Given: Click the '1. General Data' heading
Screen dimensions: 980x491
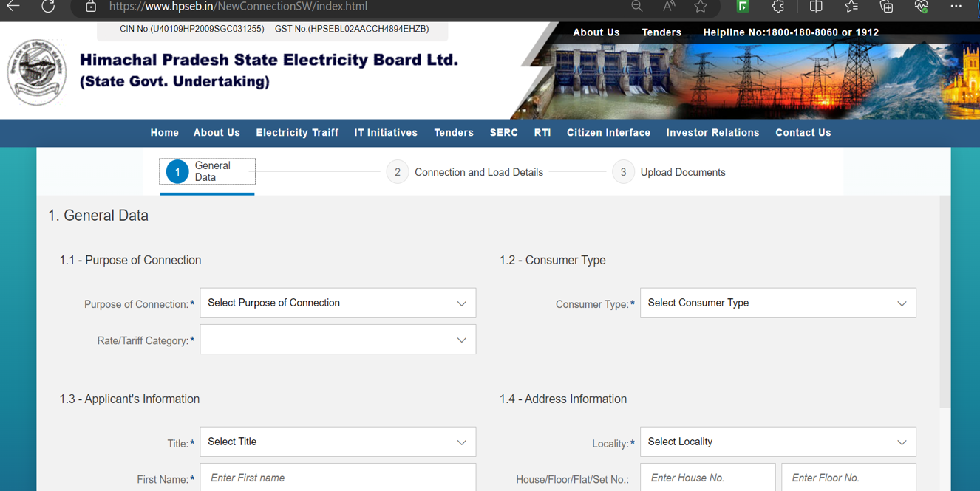Looking at the screenshot, I should point(98,216).
